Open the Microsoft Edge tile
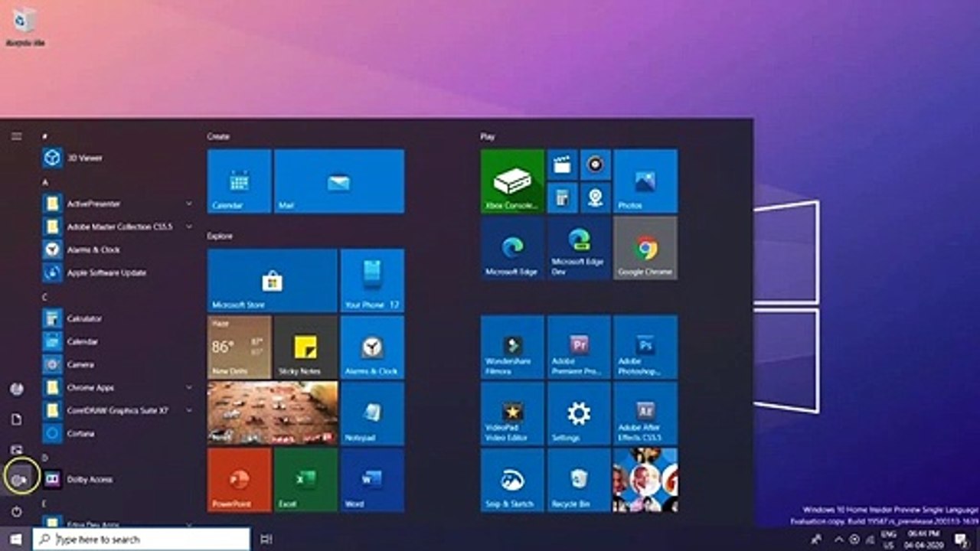 pyautogui.click(x=512, y=247)
